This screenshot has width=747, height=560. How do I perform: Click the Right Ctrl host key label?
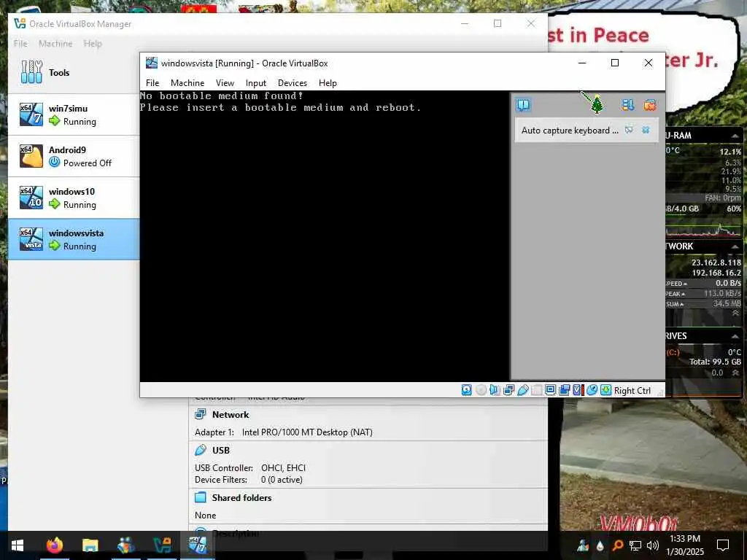pos(632,391)
